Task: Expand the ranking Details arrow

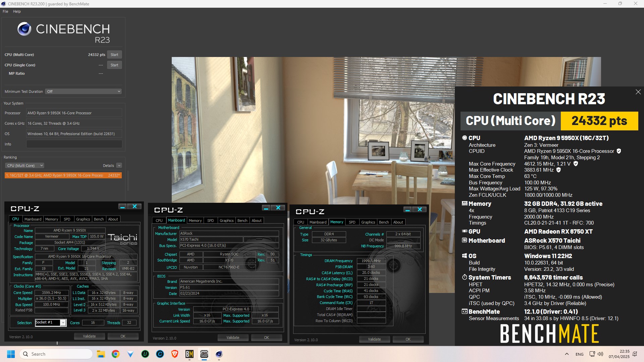Action: tap(119, 166)
